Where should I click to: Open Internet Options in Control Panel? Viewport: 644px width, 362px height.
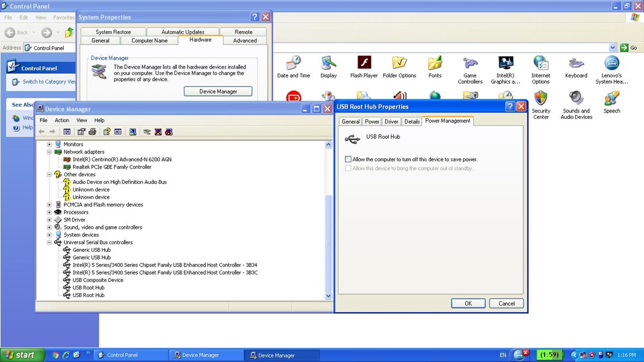540,70
